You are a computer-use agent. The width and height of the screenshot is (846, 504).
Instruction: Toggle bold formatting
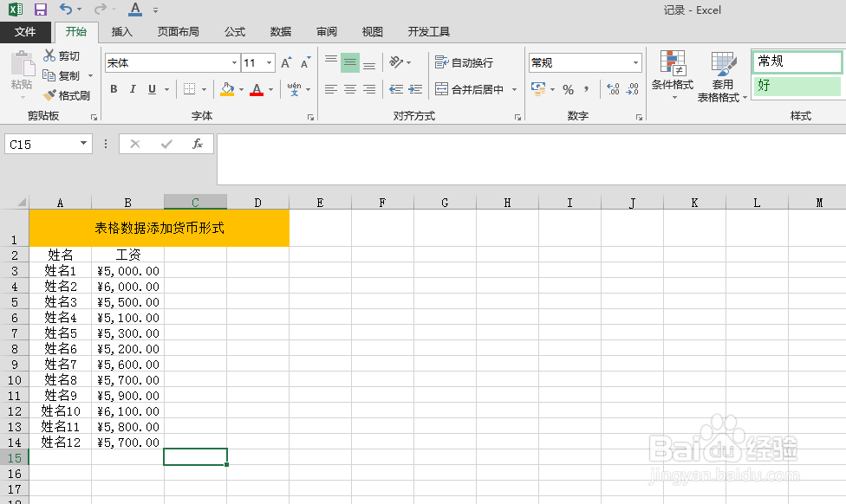113,89
